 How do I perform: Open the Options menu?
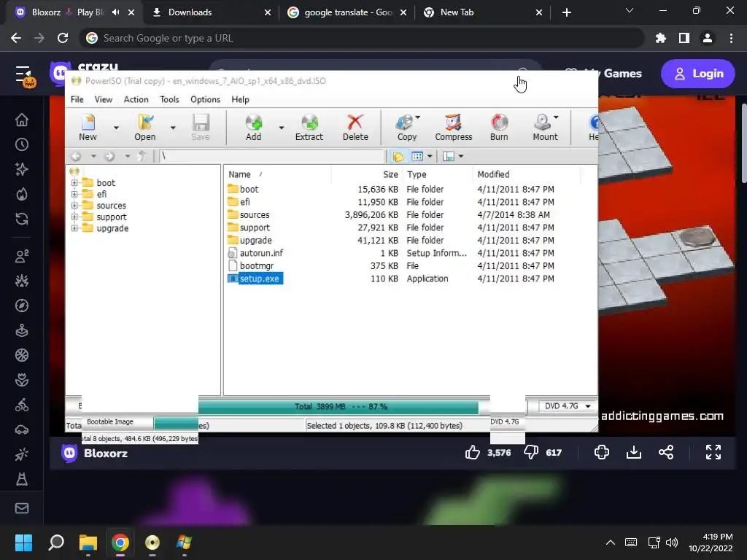(205, 99)
